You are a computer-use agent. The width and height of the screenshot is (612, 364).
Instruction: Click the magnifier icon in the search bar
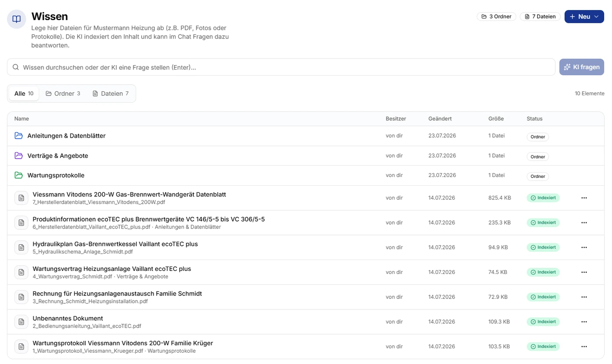click(16, 67)
